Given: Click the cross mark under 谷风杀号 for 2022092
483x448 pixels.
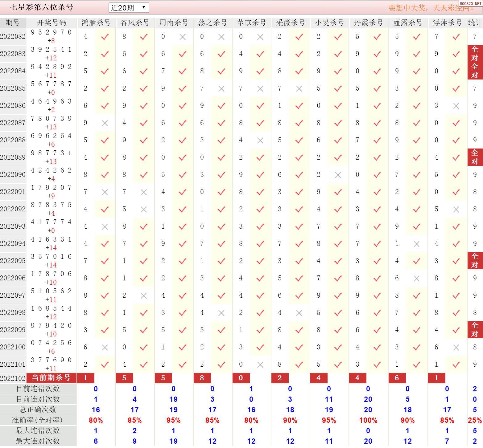Looking at the screenshot, I should tap(144, 210).
